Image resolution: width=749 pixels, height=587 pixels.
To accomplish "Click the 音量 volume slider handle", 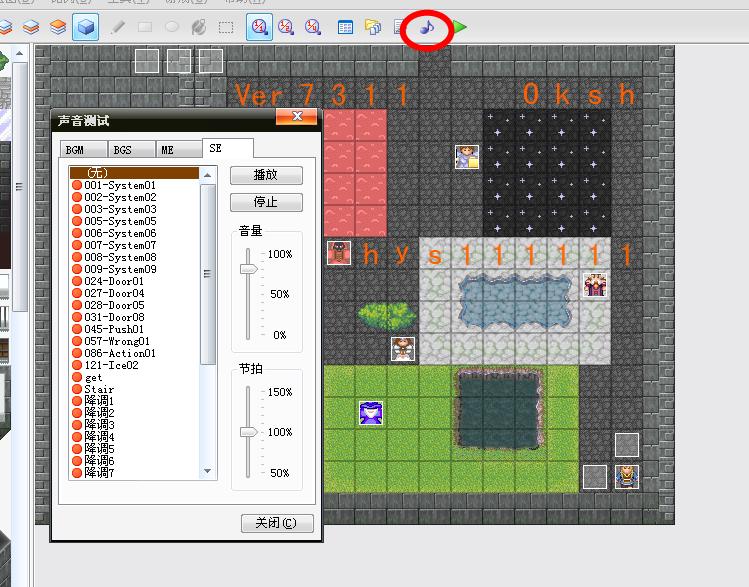I will [248, 269].
